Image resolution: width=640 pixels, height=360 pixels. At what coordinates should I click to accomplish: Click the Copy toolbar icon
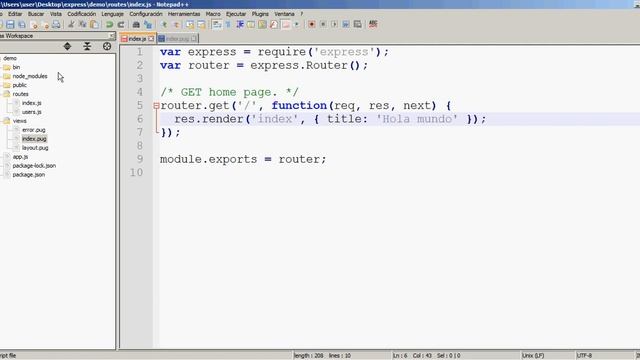[83, 24]
